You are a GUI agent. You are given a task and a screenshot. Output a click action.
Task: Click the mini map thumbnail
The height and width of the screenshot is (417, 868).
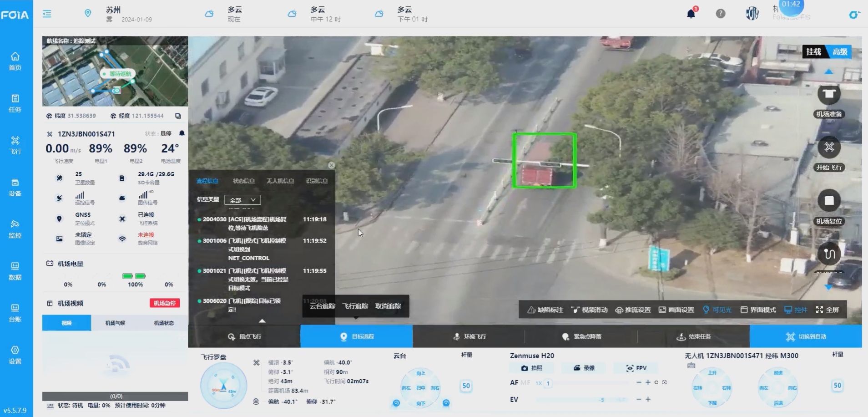coord(115,71)
